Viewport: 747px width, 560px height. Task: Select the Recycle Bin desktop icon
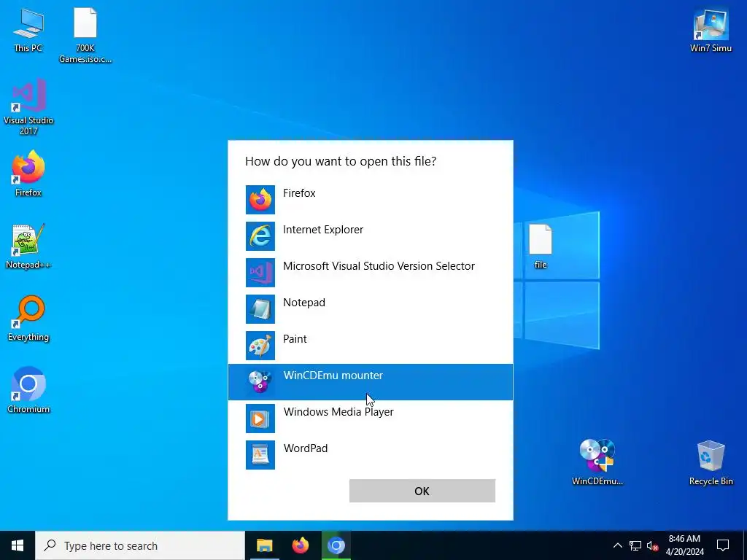(x=711, y=462)
